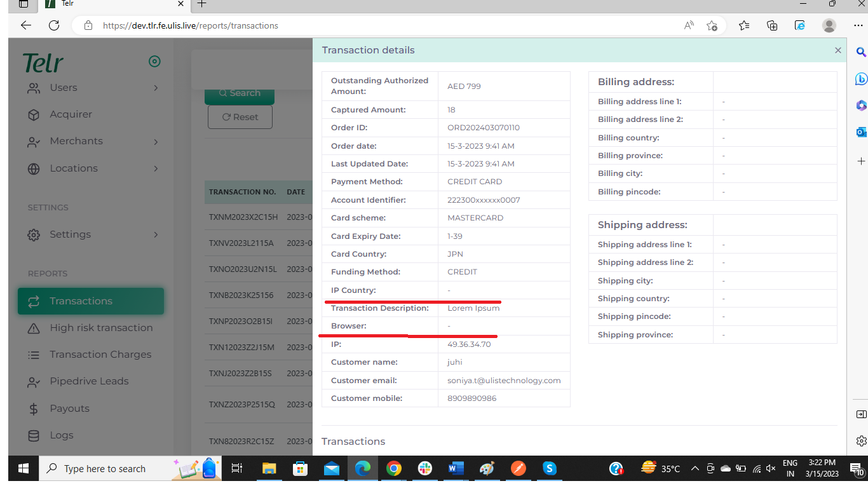Click the browser back arrow
This screenshot has height=488, width=868.
[26, 25]
